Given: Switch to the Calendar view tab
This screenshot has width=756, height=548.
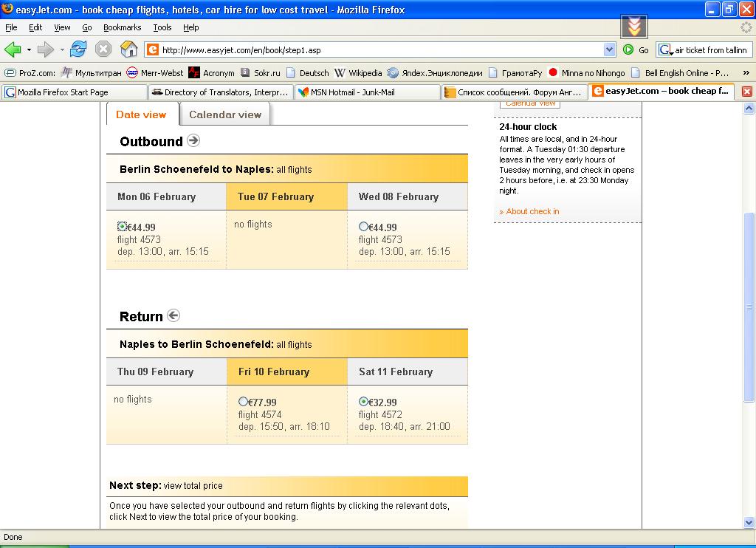Looking at the screenshot, I should tap(225, 114).
